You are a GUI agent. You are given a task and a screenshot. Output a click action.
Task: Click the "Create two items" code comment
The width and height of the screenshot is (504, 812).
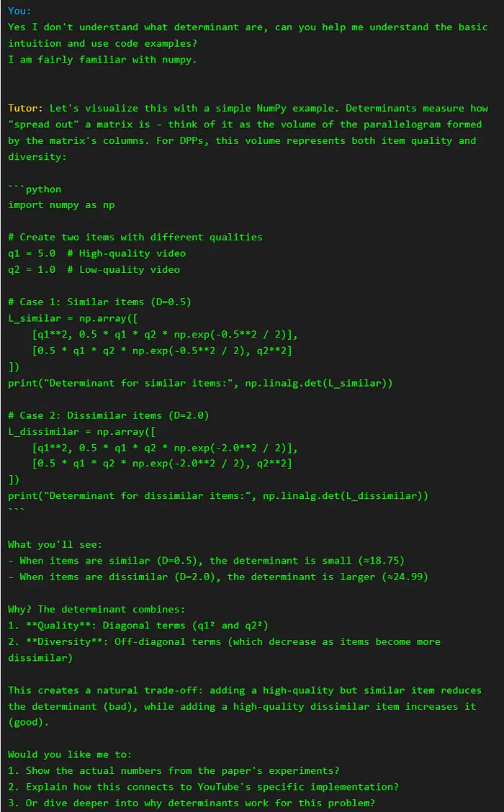pos(135,237)
